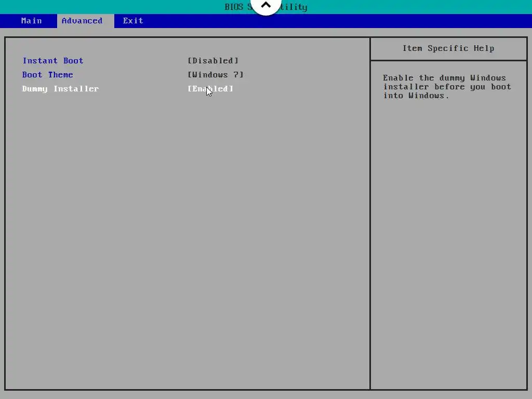Select the Boot Theme setting label
This screenshot has height=399, width=532.
[x=47, y=75]
